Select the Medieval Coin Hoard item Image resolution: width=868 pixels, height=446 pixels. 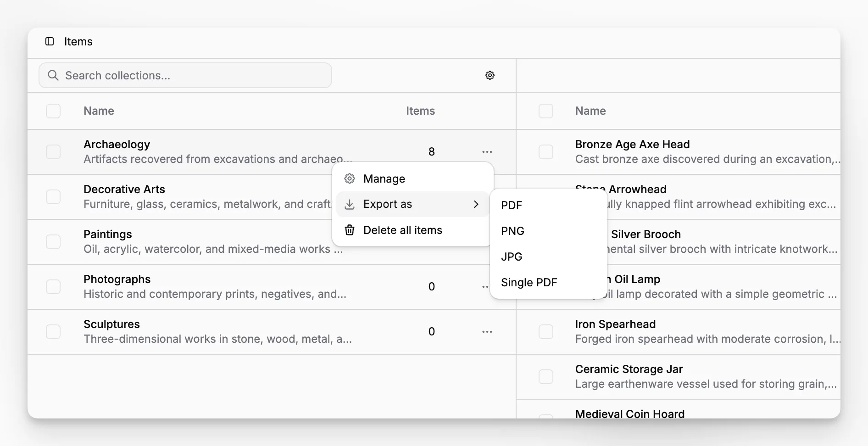click(x=630, y=414)
